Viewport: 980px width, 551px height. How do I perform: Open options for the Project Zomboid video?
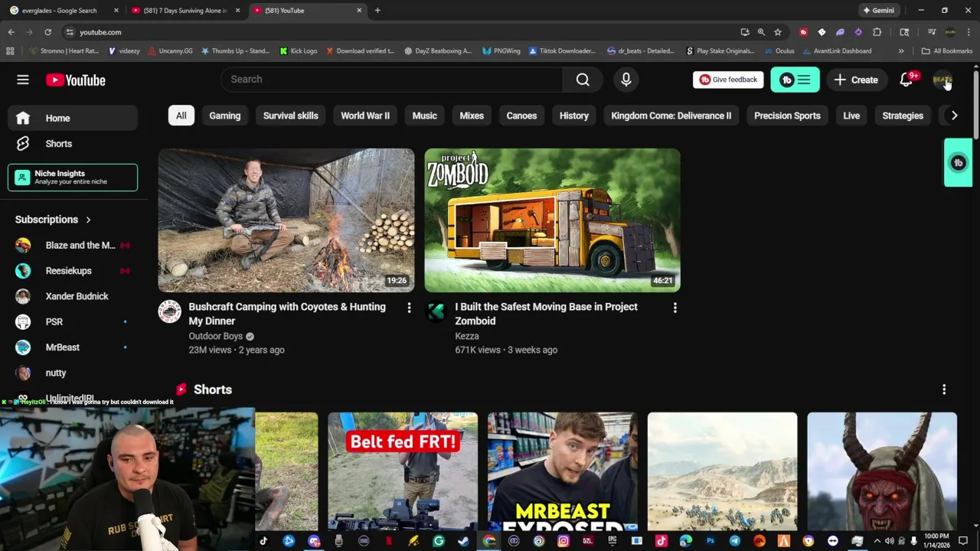[675, 308]
